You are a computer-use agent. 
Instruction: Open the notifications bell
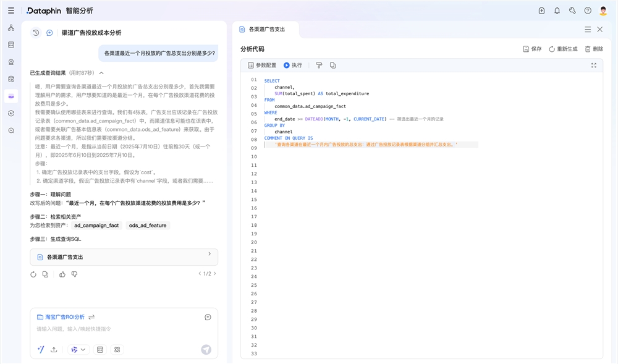(557, 11)
